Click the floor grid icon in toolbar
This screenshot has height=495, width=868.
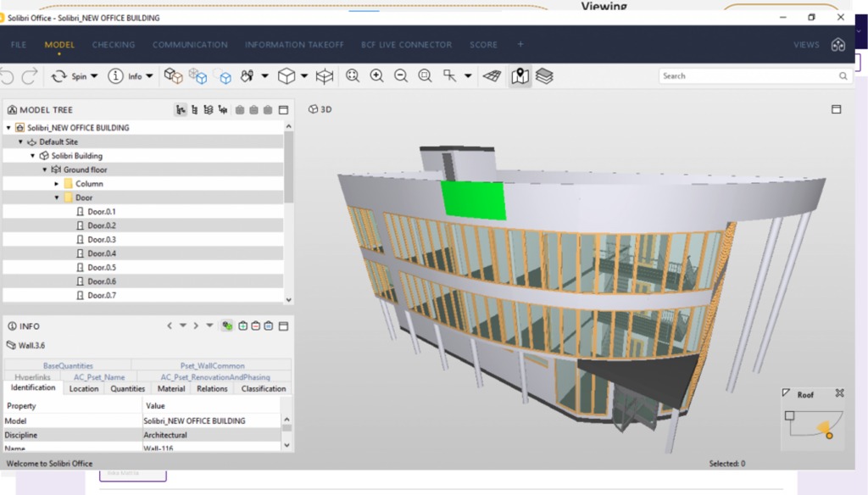(x=492, y=76)
